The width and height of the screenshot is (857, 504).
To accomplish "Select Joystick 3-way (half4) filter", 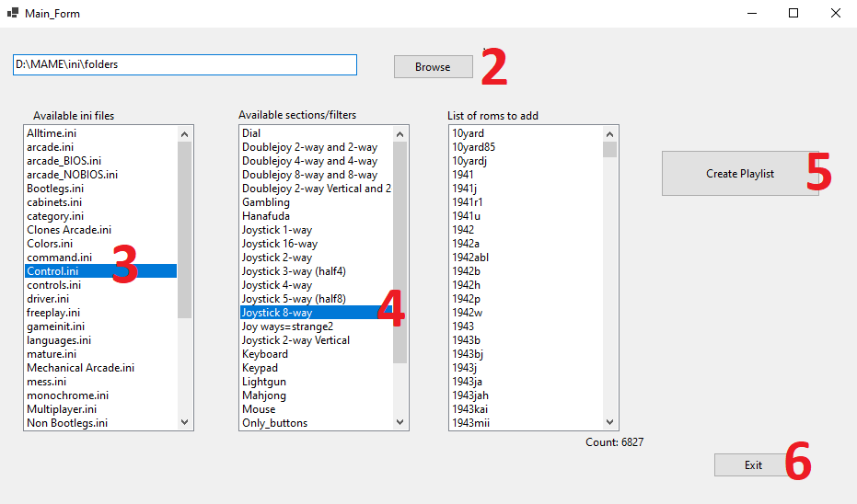I will (x=316, y=270).
